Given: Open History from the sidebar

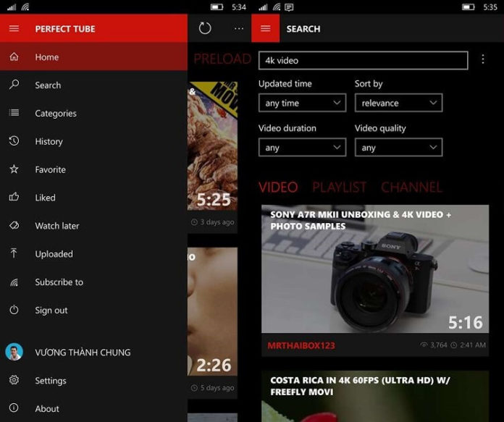Looking at the screenshot, I should [93, 141].
